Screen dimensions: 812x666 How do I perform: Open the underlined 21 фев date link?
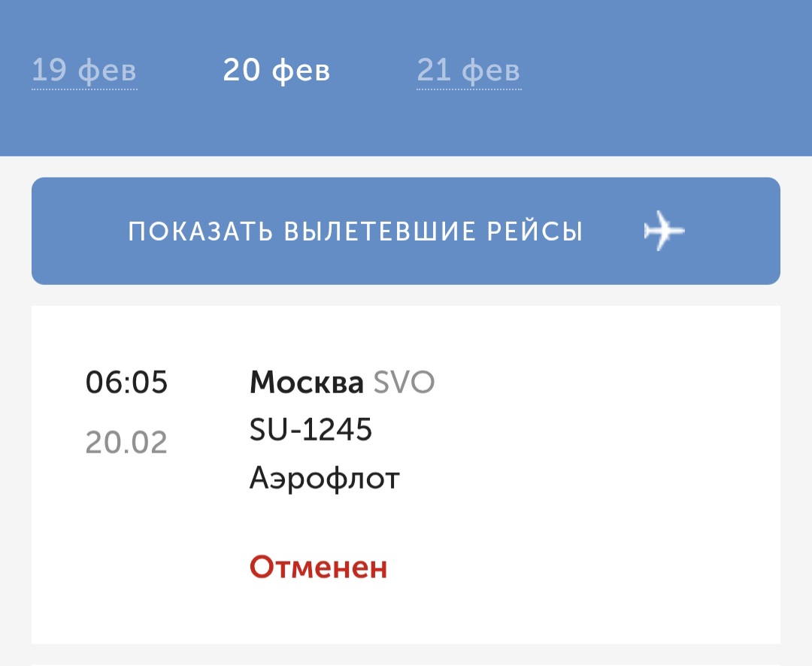[x=468, y=70]
